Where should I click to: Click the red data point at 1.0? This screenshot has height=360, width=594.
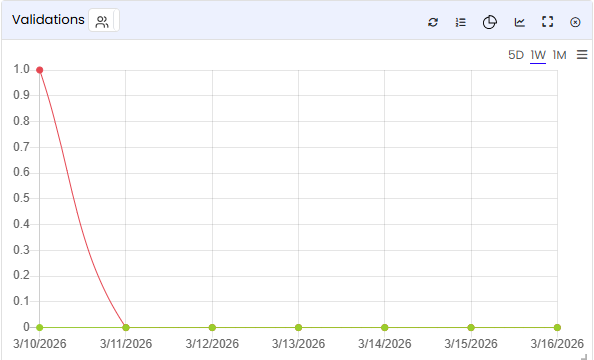point(39,70)
